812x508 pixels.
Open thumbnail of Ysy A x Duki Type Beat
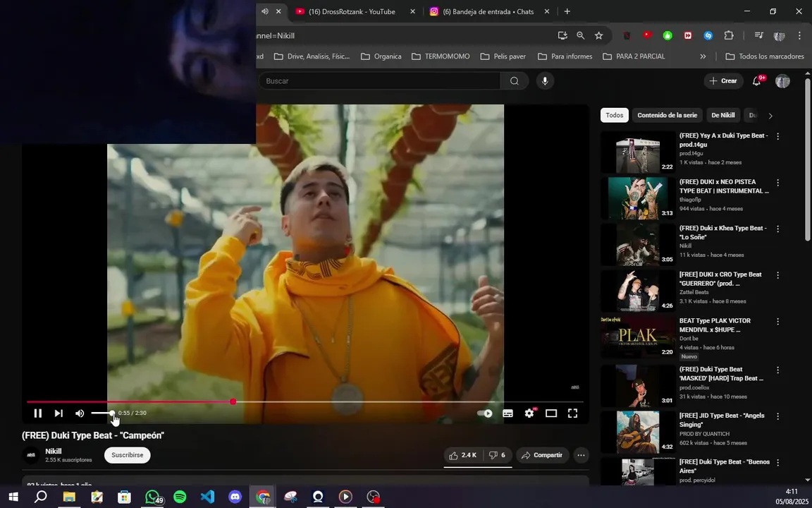(x=638, y=152)
